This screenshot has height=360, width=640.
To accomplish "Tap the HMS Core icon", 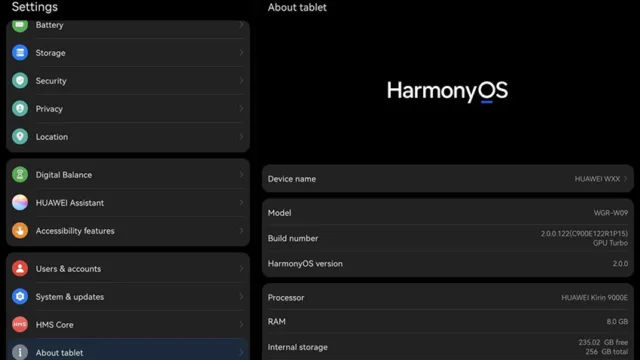I will pos(20,324).
